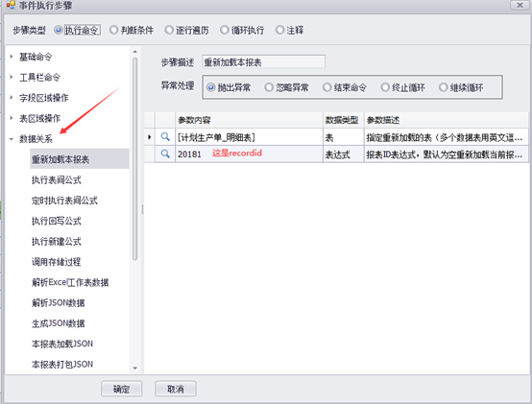Expand the 表区域操作 tree node
Viewport: 532px width, 404px height.
[12, 118]
